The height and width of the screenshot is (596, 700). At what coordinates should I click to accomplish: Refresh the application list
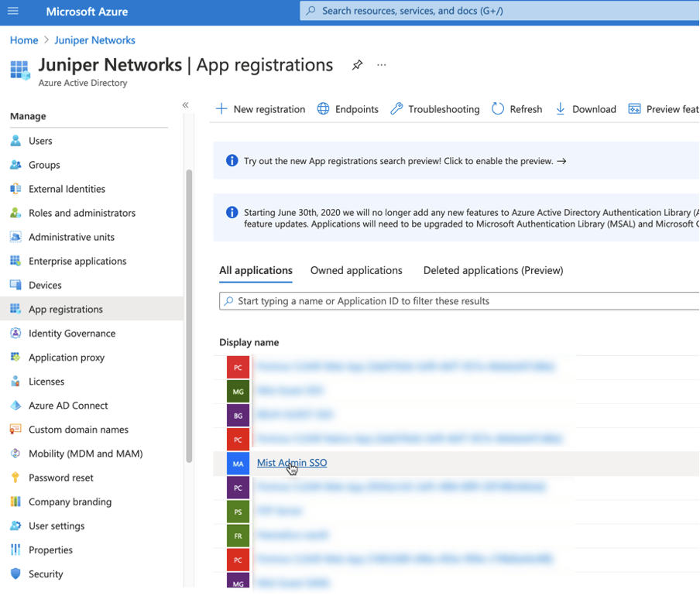516,109
